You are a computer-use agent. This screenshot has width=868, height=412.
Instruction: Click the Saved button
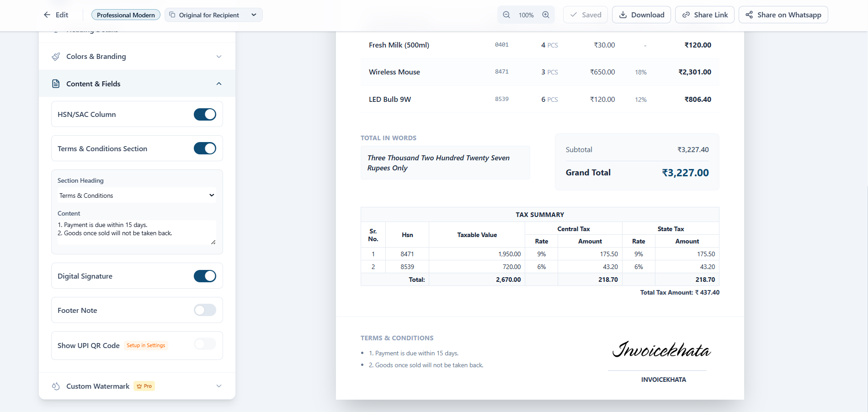point(585,14)
